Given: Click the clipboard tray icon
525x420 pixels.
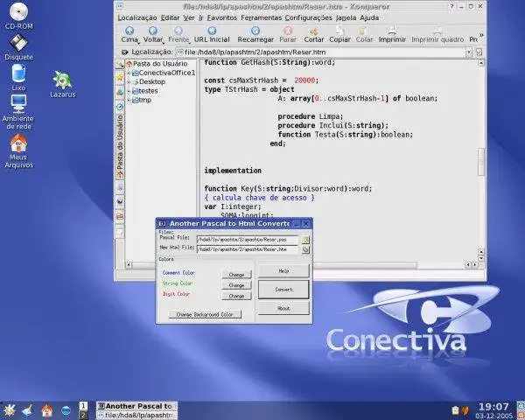Looking at the screenshot, I should (x=455, y=410).
